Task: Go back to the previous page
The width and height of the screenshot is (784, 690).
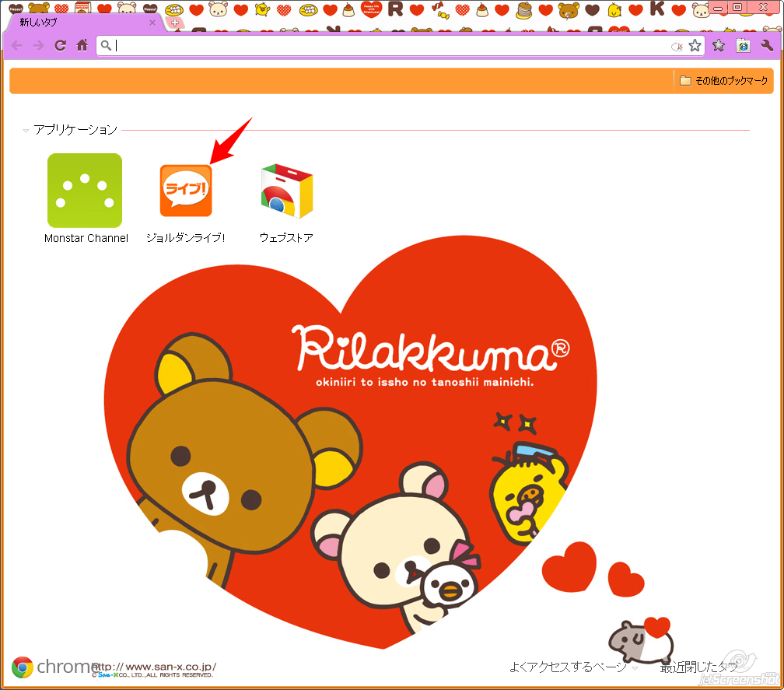Action: [16, 45]
